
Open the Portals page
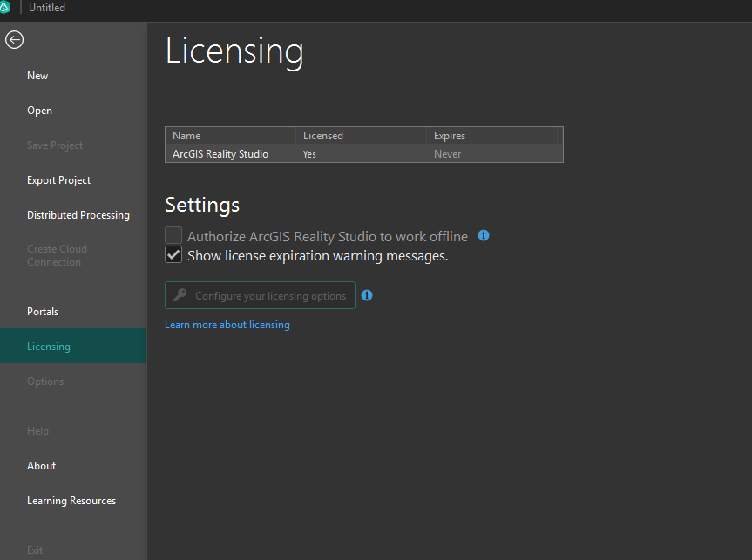[43, 312]
